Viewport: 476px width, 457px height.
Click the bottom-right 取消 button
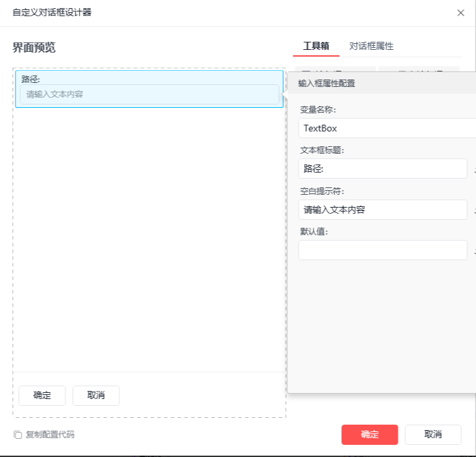(x=433, y=435)
